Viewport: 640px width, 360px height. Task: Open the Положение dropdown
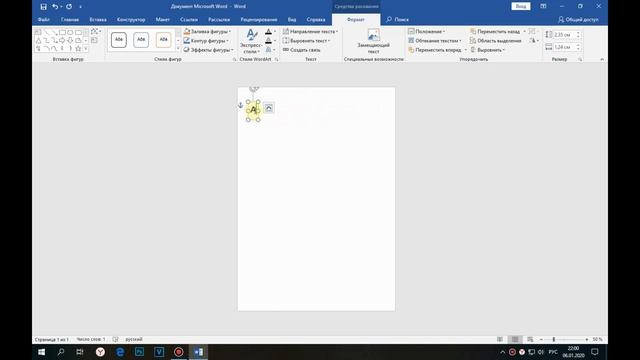pyautogui.click(x=427, y=31)
